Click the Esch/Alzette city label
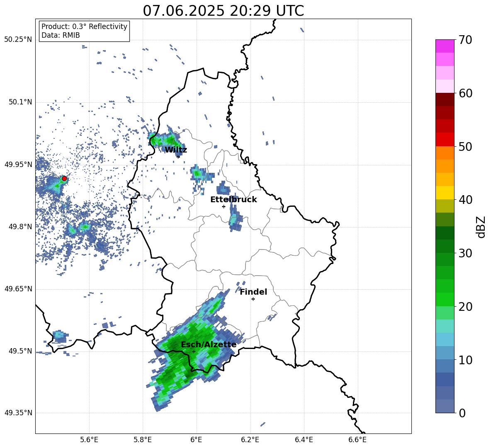The height and width of the screenshot is (448, 491). [x=209, y=345]
